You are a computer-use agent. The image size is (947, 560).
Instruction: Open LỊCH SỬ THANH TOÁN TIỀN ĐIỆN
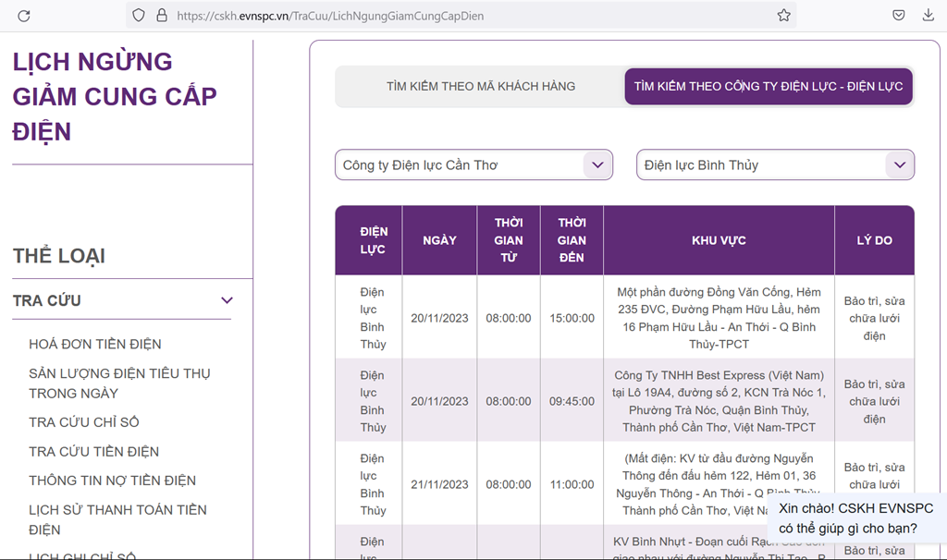(x=117, y=519)
